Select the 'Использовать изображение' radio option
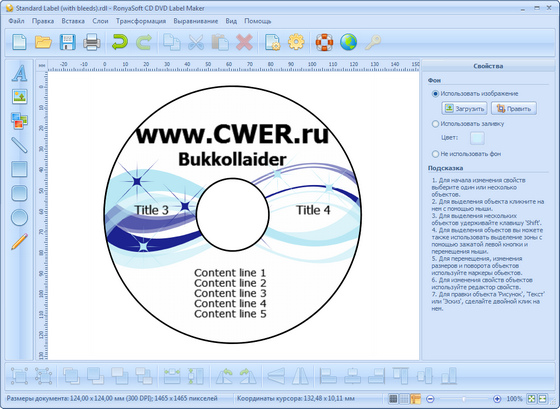 coord(435,94)
